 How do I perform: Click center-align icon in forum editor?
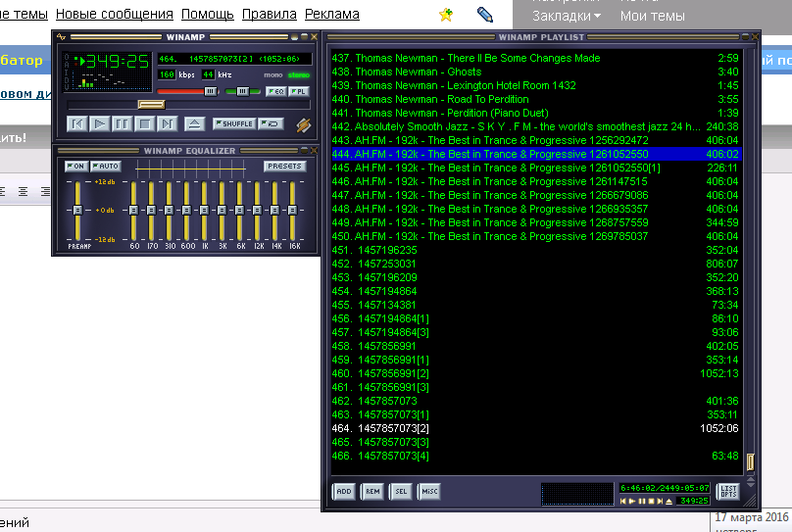pyautogui.click(x=23, y=191)
